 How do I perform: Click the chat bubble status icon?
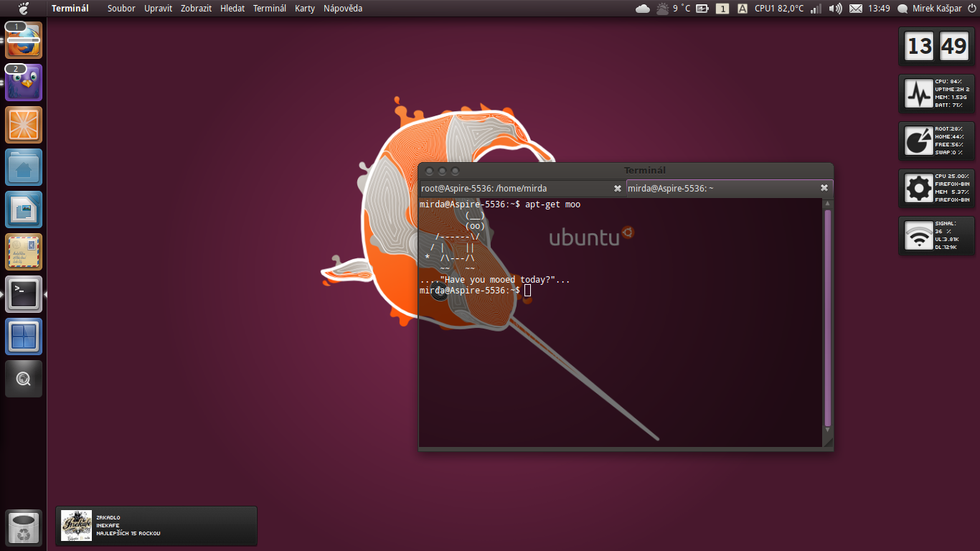pyautogui.click(x=903, y=9)
